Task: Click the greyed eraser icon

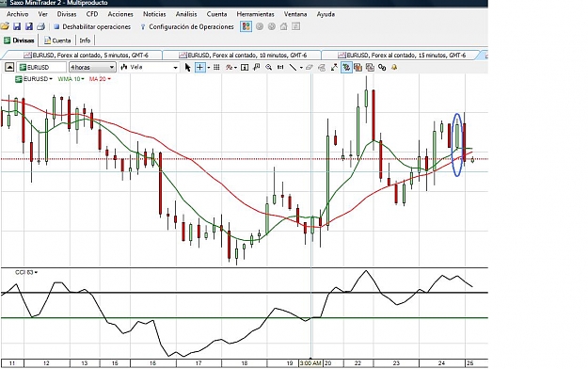Action: pos(310,67)
